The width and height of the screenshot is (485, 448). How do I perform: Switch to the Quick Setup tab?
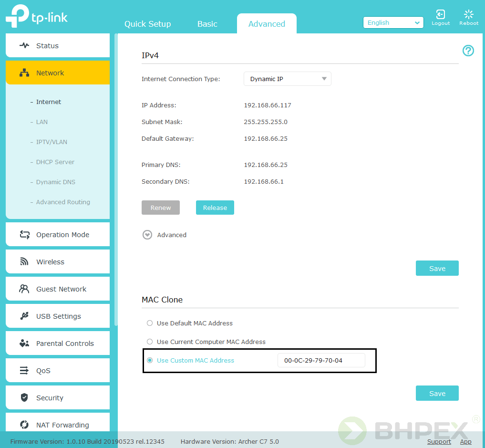tap(147, 24)
